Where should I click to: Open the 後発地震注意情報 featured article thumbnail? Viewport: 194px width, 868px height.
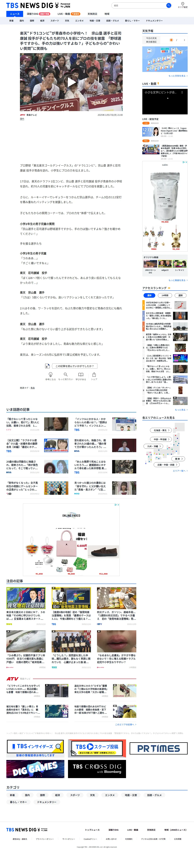[x=26, y=598]
